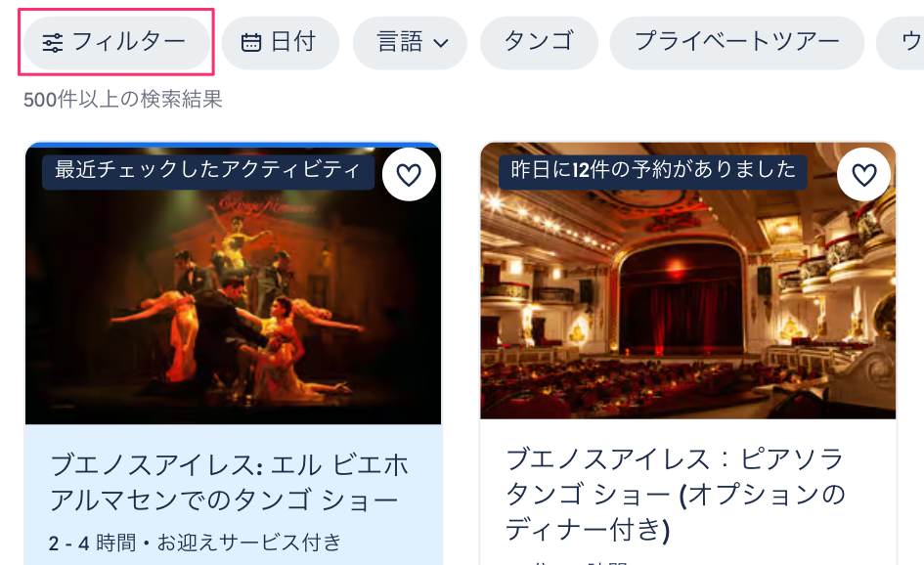Viewport: 924px width, 565px height.
Task: Heart the Piazzolla Tango show card
Action: point(864,174)
